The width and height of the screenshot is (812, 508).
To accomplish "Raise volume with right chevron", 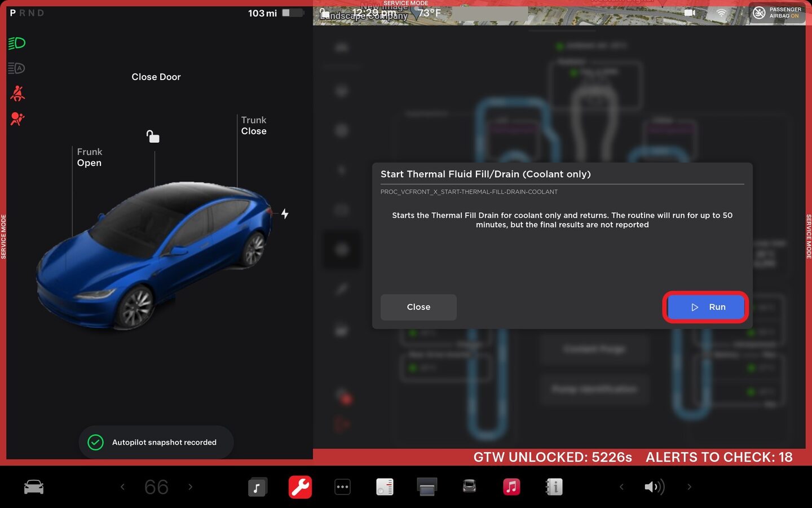I will pyautogui.click(x=689, y=487).
